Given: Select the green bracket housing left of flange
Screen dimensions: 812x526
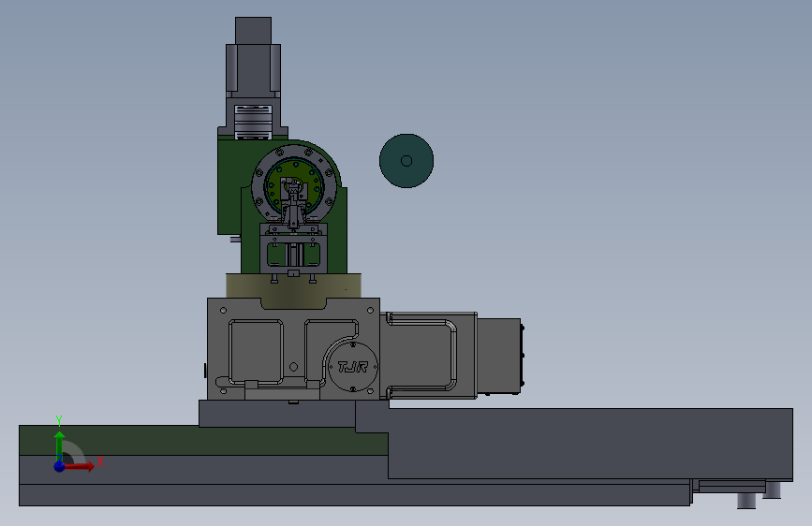Looking at the screenshot, I should coord(230,186).
